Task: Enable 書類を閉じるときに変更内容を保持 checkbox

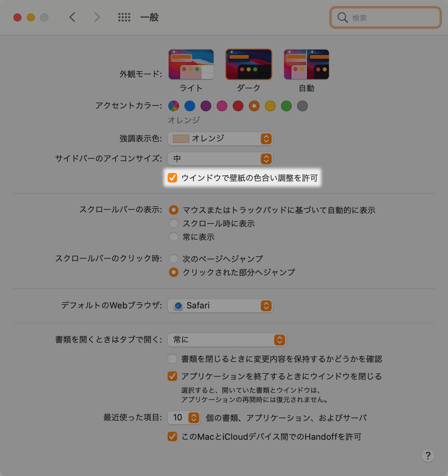Action: point(172,359)
